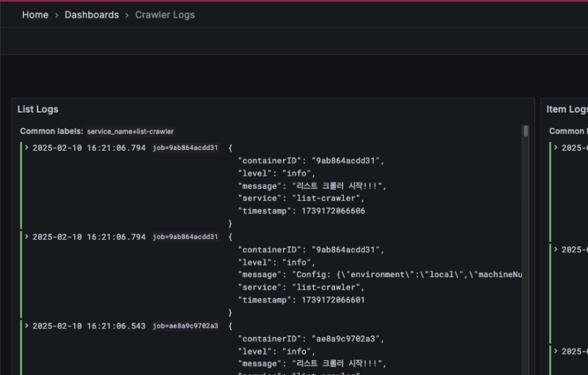Image resolution: width=588 pixels, height=375 pixels.
Task: Expand the second Item Logs row chevron
Action: 556,249
